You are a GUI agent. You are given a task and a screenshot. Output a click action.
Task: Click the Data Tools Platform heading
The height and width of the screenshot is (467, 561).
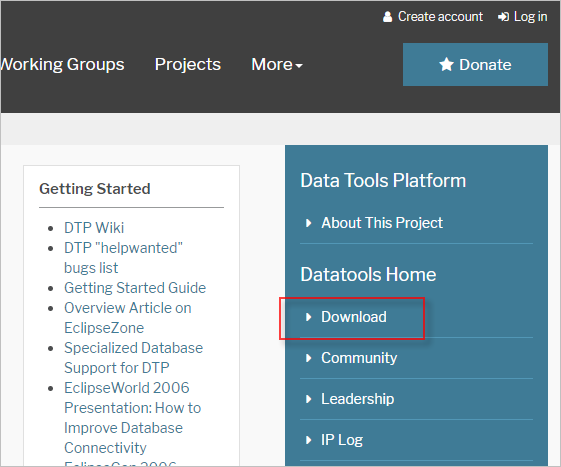383,180
